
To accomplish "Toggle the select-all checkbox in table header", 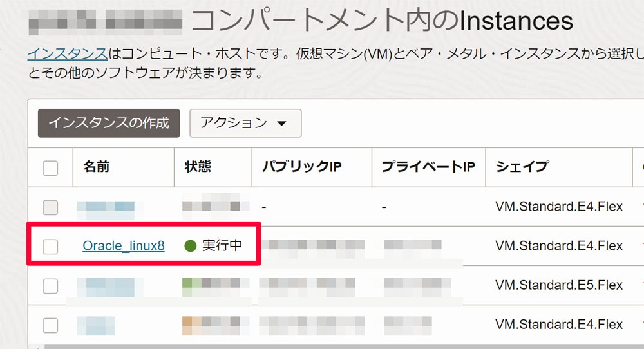I will tap(50, 168).
